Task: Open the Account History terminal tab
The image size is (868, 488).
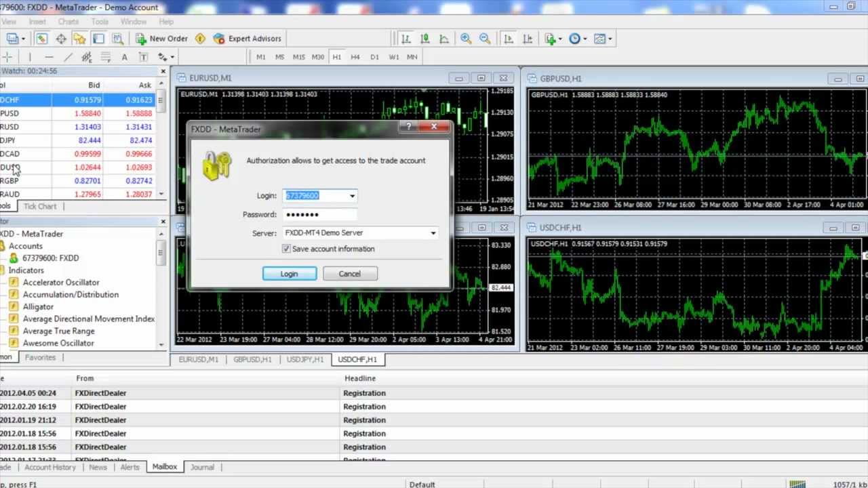Action: tap(50, 467)
